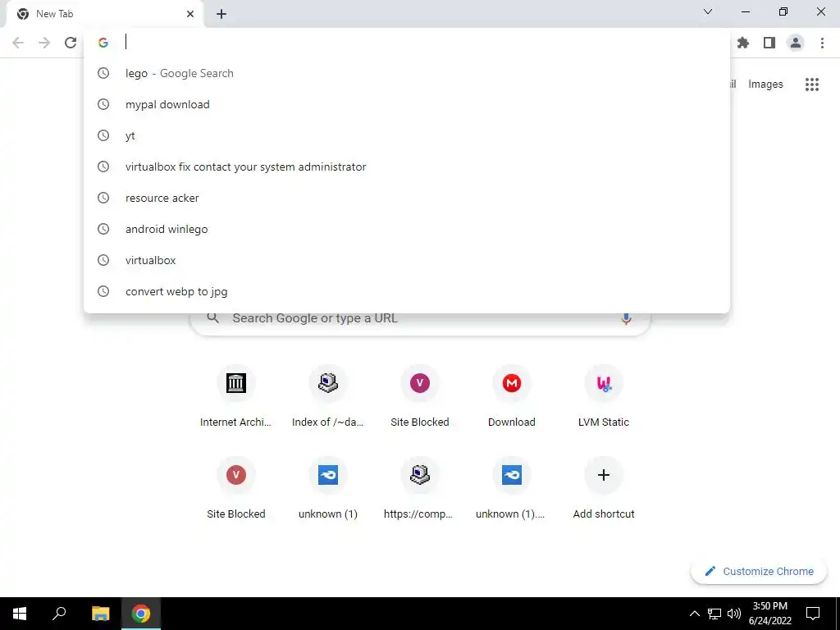This screenshot has height=630, width=840.
Task: Choose the 'yt' suggestion
Action: pyautogui.click(x=407, y=135)
